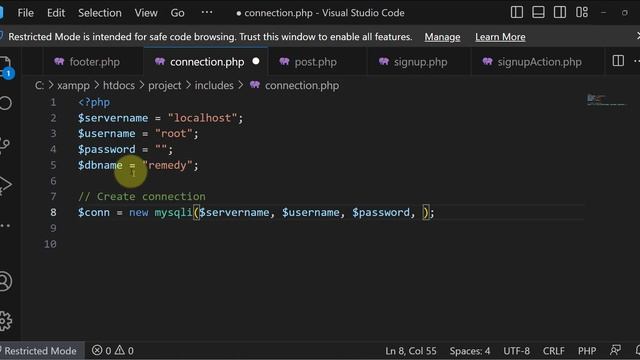
Task: Click line number 8 in gutter
Action: [53, 212]
